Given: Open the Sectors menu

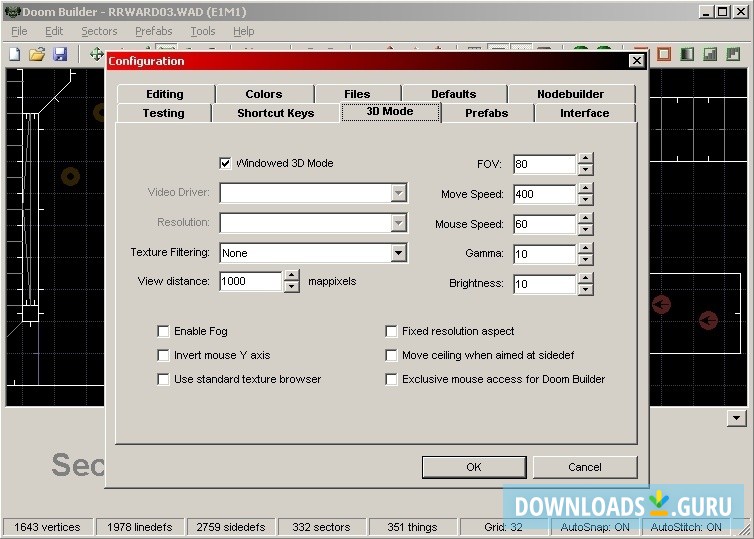Looking at the screenshot, I should (99, 31).
